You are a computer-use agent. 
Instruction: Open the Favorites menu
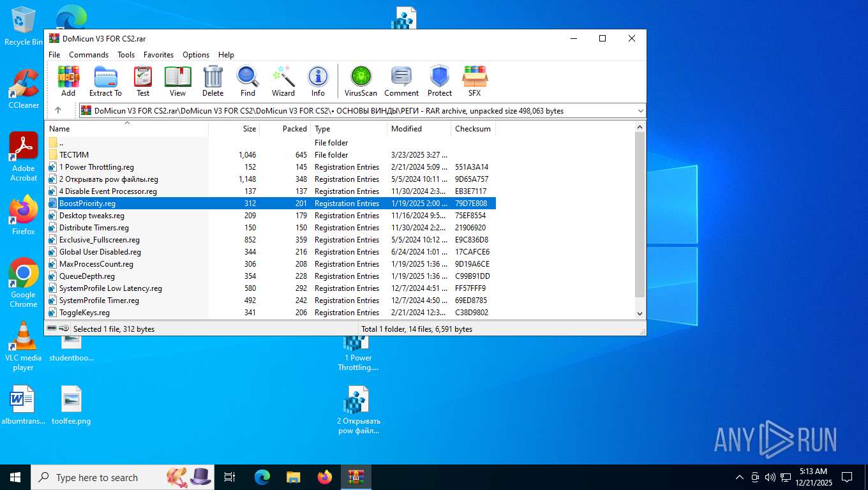click(x=158, y=55)
